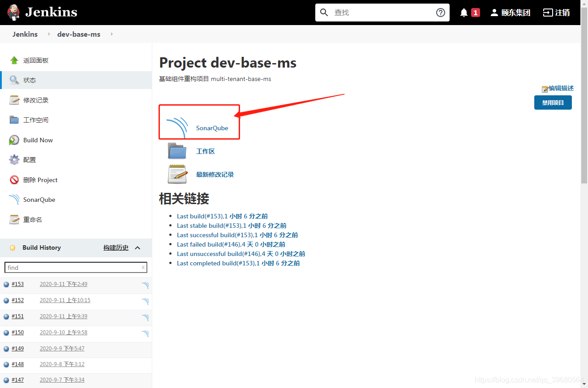Open the Last build(#153) link
This screenshot has width=588, height=388.
223,216
